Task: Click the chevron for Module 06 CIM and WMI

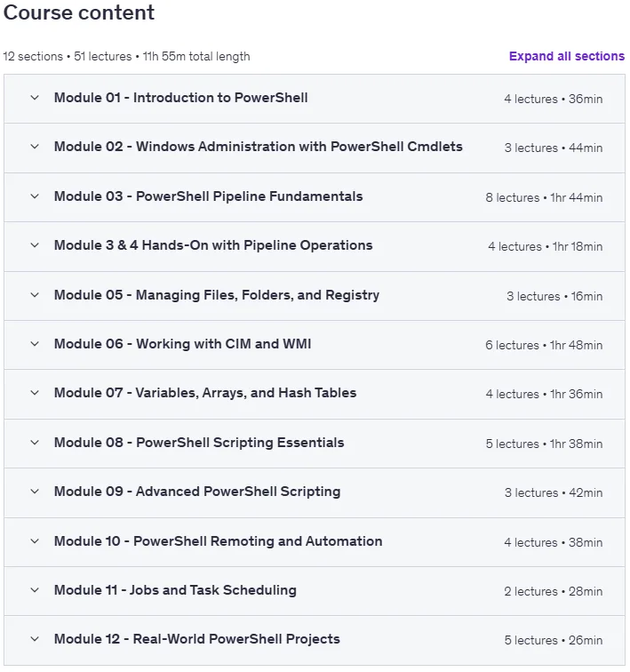Action: pyautogui.click(x=35, y=344)
